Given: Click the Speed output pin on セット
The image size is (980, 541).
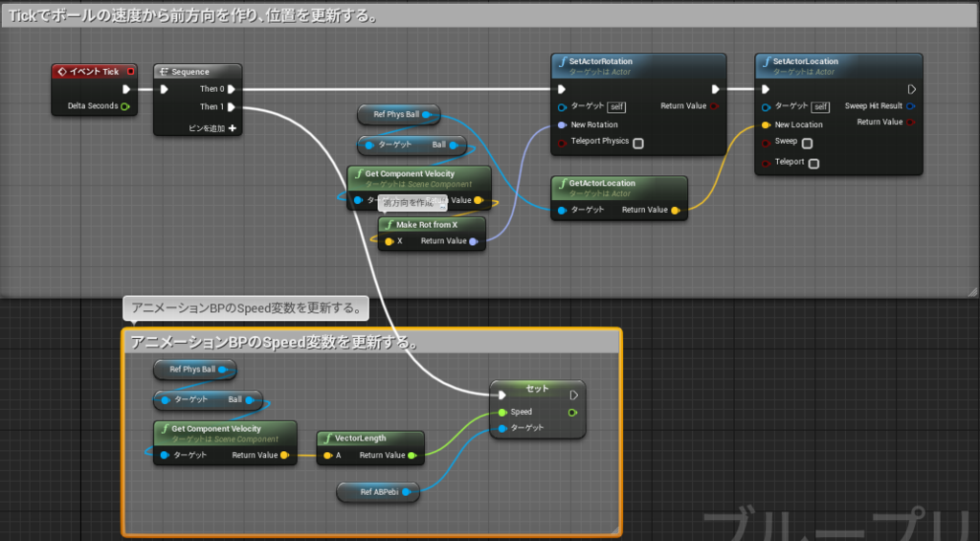Looking at the screenshot, I should click(572, 413).
